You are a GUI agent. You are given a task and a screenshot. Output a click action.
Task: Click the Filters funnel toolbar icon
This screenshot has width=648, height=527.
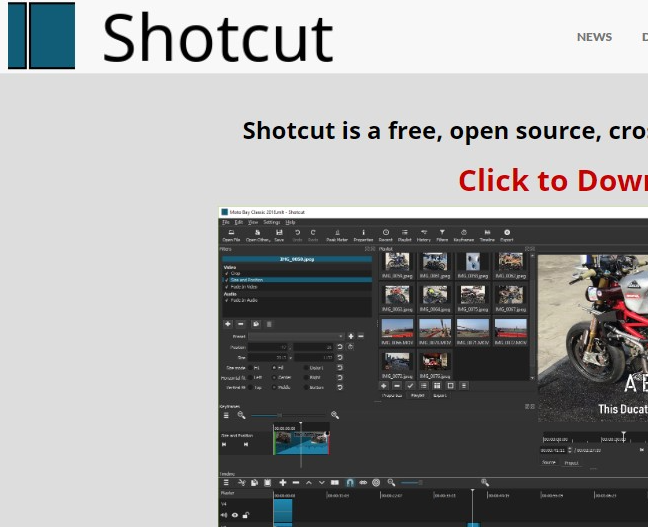coord(442,235)
